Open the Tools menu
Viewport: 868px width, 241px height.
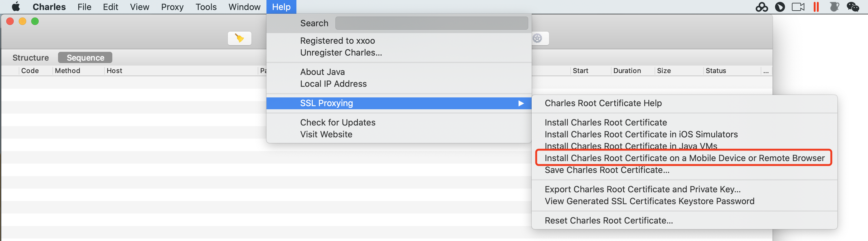[x=206, y=7]
